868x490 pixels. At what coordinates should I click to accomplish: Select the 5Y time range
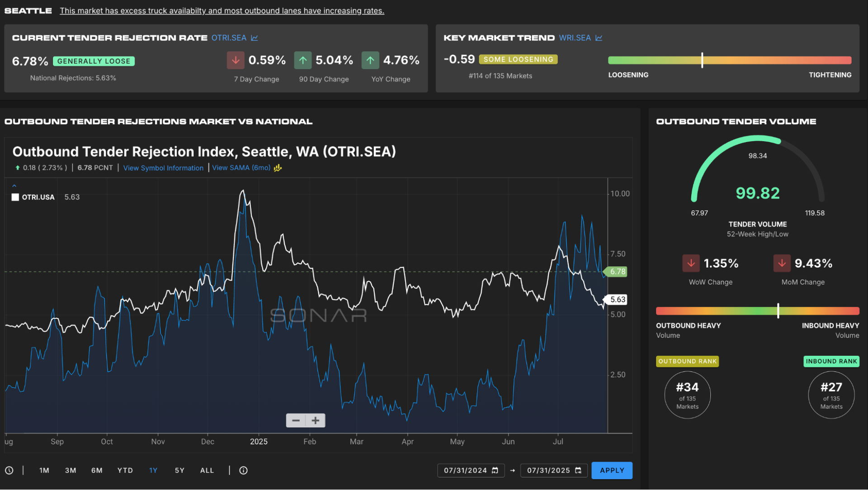coord(179,471)
